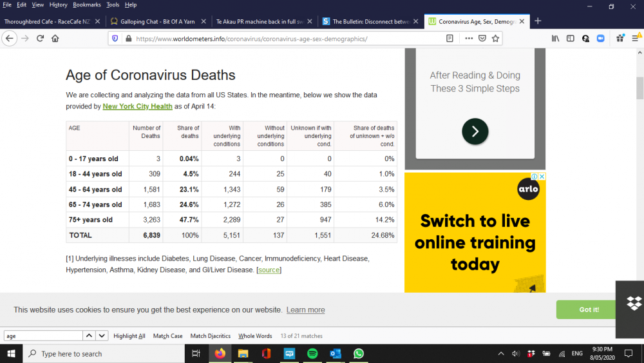
Task: Open Spotify from the taskbar
Action: 312,353
